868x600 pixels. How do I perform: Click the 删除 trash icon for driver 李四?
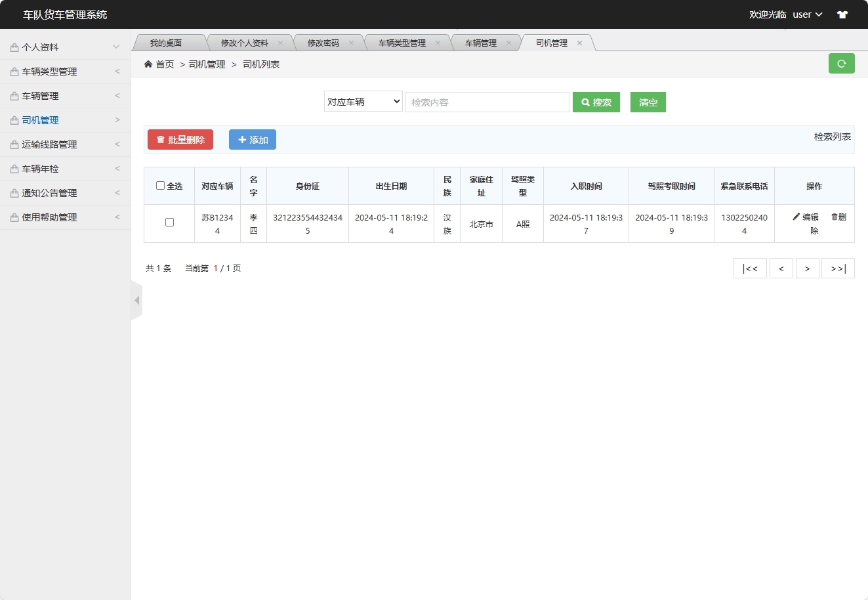click(x=833, y=217)
